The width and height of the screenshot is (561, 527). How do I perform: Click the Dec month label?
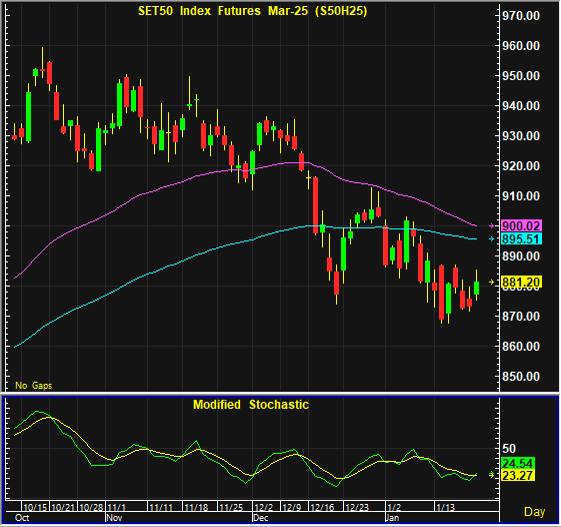[260, 518]
